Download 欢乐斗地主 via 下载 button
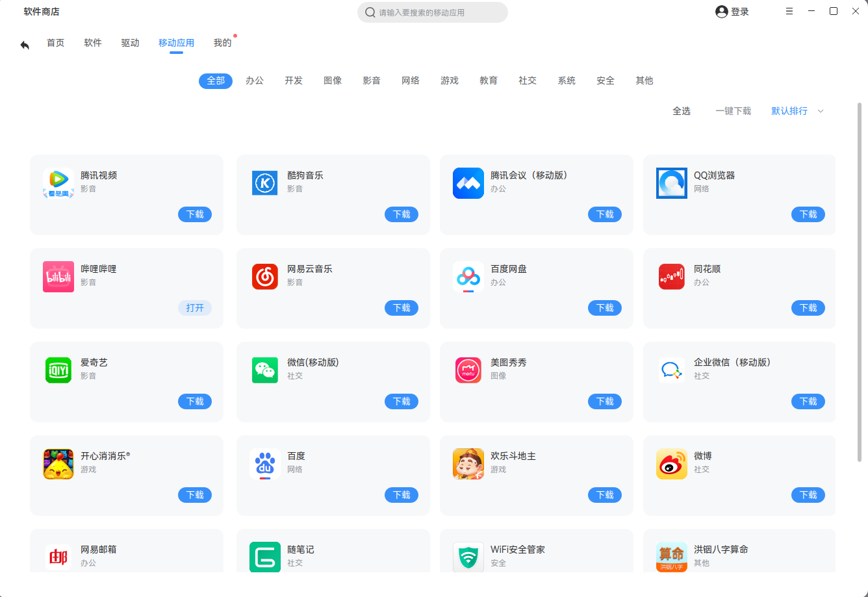This screenshot has width=868, height=597. 605,495
